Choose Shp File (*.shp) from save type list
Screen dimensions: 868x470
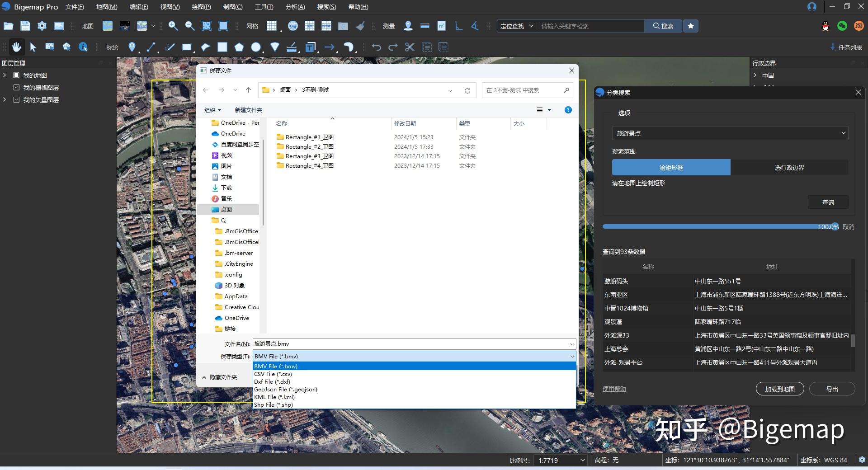coord(274,405)
